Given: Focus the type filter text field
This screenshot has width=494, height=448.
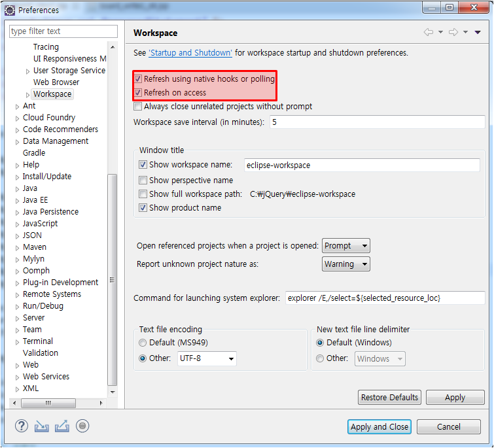Looking at the screenshot, I should pos(63,31).
